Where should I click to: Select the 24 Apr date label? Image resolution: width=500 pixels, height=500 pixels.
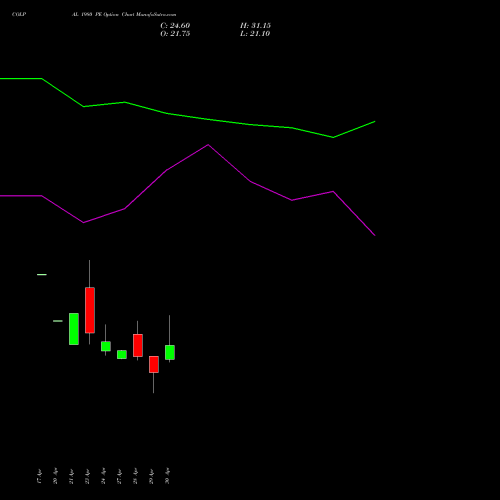(x=103, y=476)
